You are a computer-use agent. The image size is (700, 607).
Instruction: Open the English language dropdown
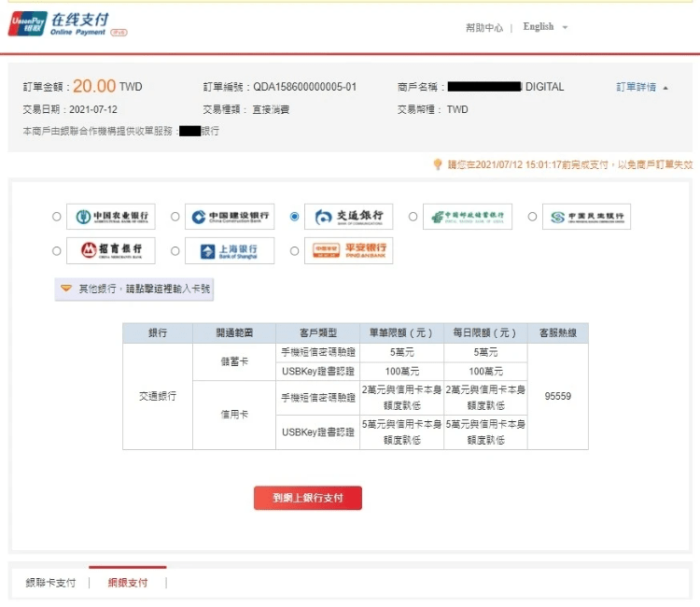tap(545, 27)
